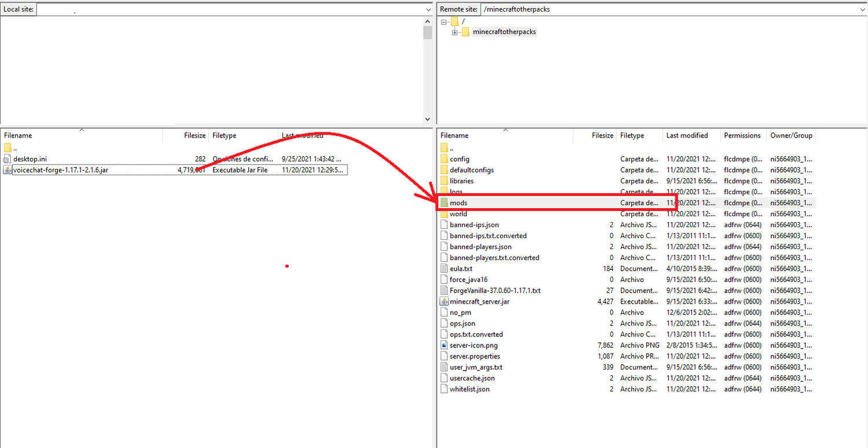Click the Remote site path field

[671, 9]
